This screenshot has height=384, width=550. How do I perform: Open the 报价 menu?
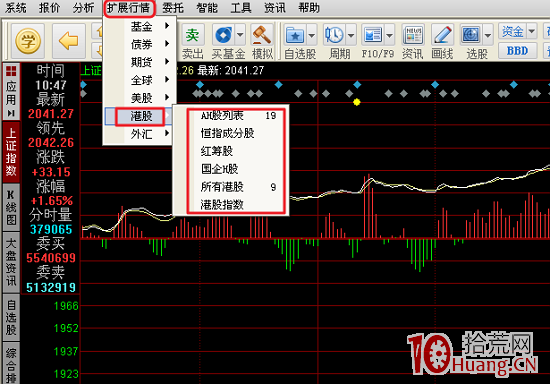pos(49,8)
